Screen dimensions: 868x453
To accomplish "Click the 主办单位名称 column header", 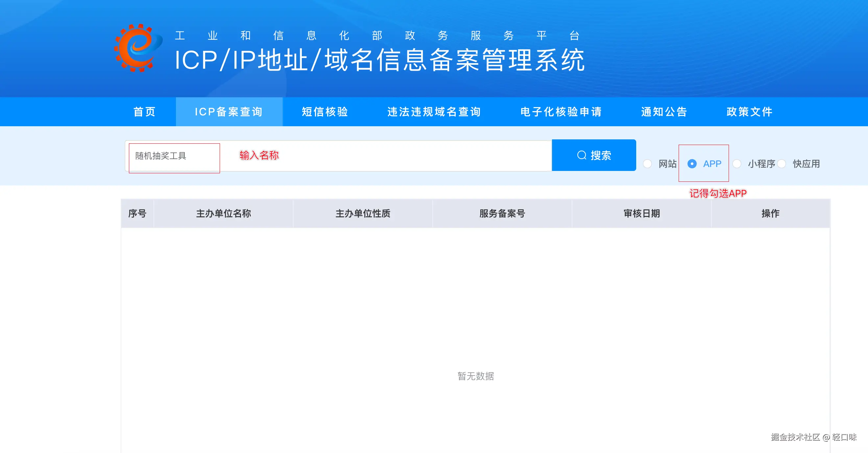I will pyautogui.click(x=223, y=214).
